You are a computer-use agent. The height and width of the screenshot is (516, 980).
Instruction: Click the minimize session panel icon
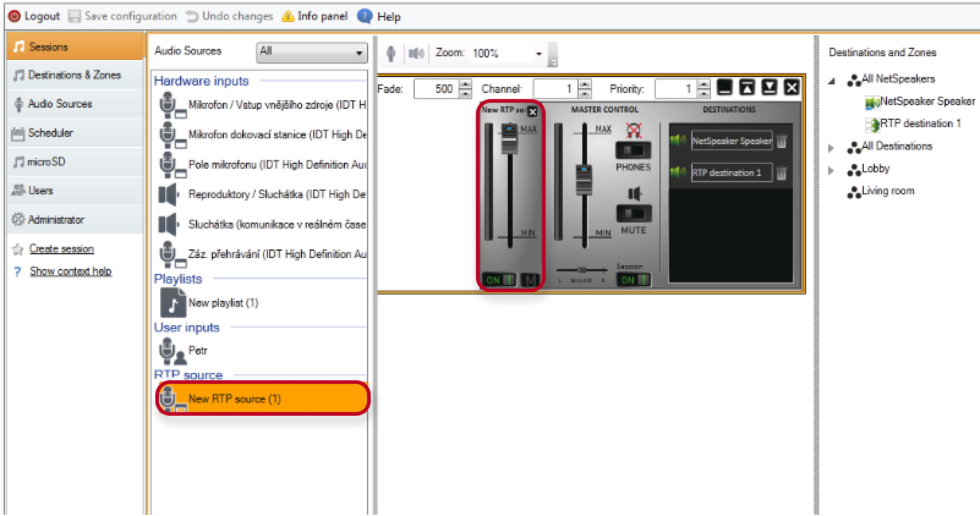pos(725,87)
